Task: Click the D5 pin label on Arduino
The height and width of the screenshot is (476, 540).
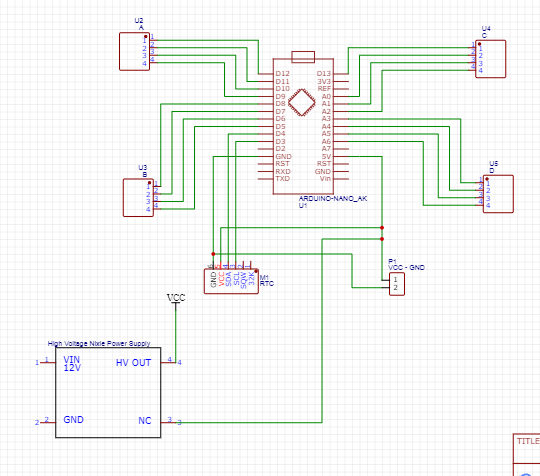Action: (x=280, y=126)
